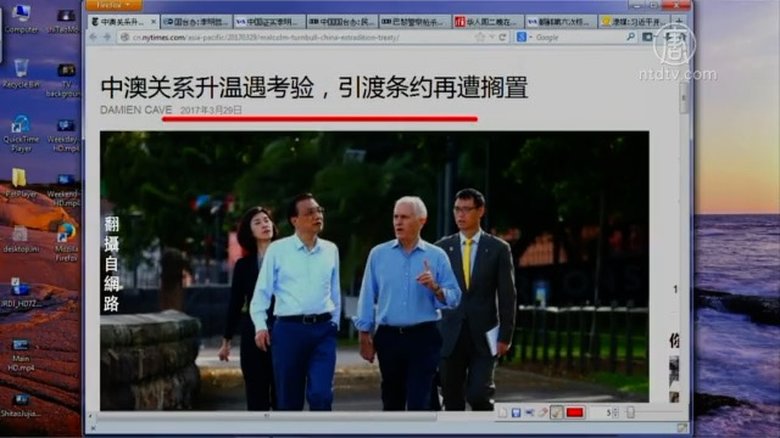Click the blue floppy disk save icon
Viewport: 780px width, 438px height.
(516, 412)
